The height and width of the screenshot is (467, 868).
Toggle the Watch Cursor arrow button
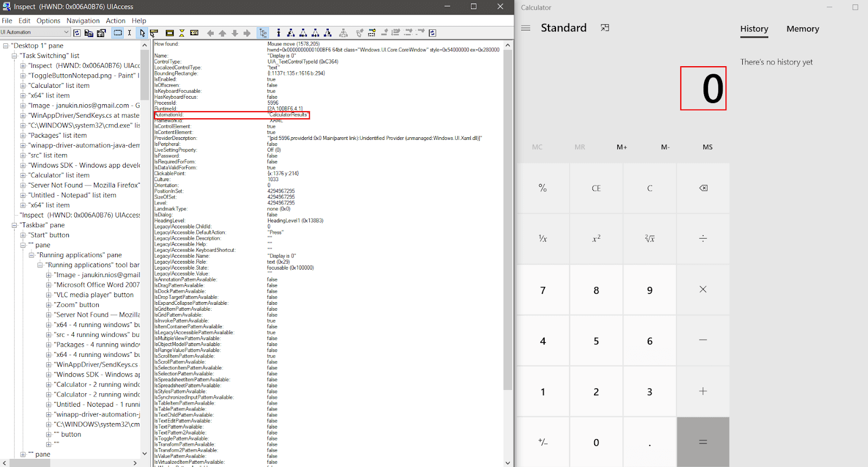(x=142, y=33)
